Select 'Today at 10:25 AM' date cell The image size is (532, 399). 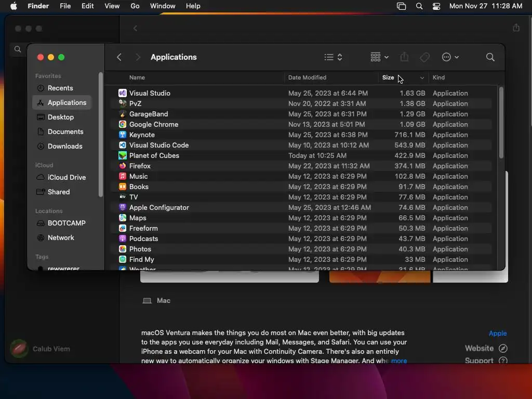(317, 155)
